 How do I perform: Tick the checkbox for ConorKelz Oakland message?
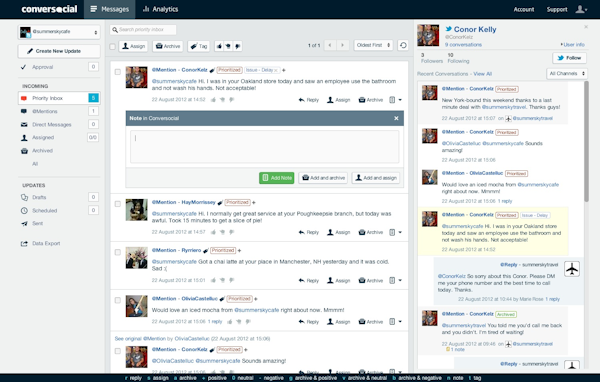point(118,72)
